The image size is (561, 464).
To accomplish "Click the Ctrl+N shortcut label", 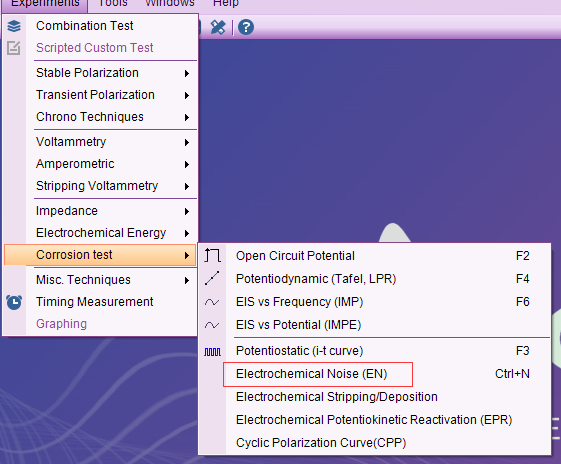I will (512, 374).
